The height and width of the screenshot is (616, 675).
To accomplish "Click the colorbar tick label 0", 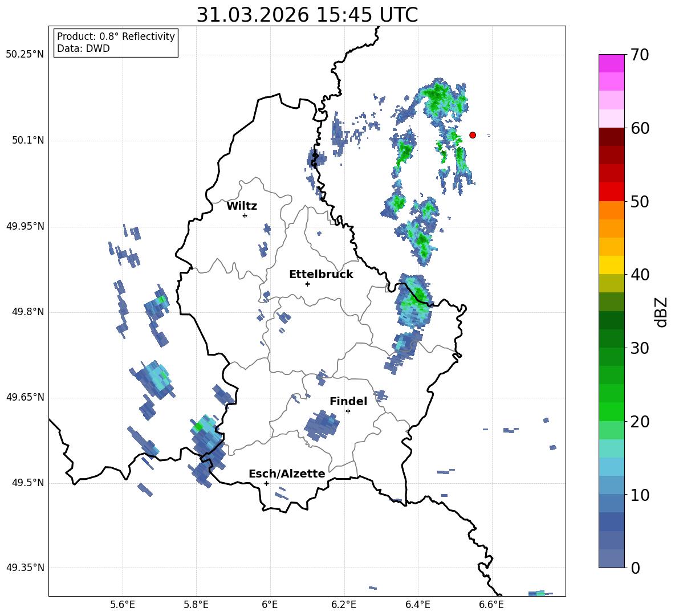I will [635, 568].
